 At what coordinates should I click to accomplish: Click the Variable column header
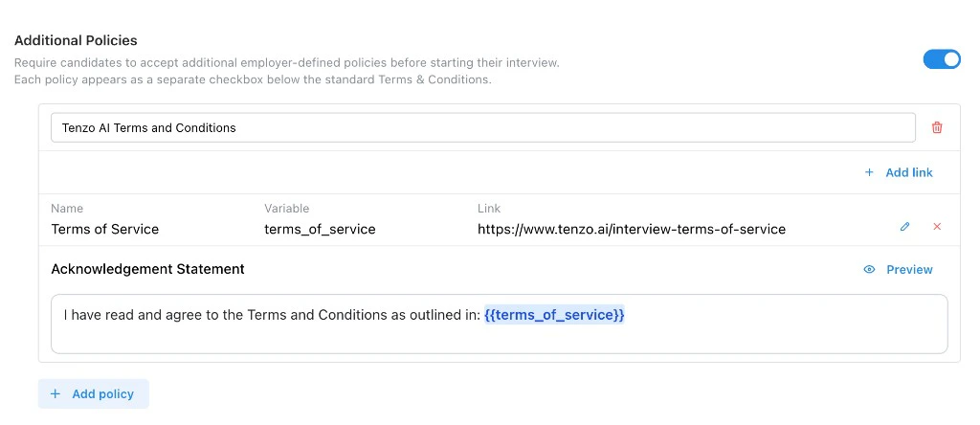(x=287, y=208)
